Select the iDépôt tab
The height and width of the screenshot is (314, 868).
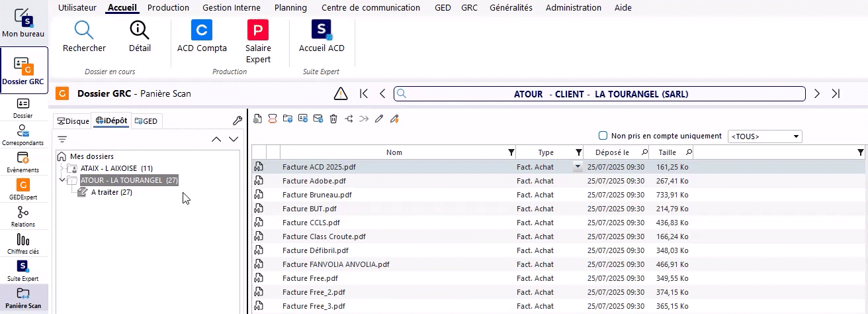(x=111, y=121)
